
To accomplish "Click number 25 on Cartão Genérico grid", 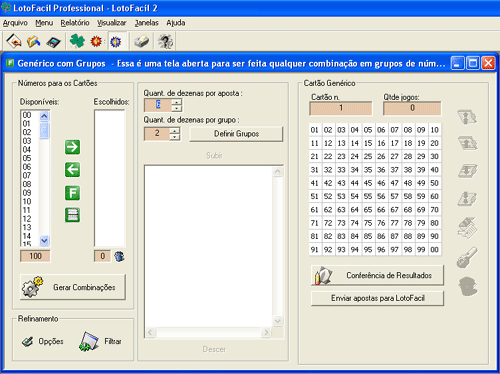I will tap(368, 156).
